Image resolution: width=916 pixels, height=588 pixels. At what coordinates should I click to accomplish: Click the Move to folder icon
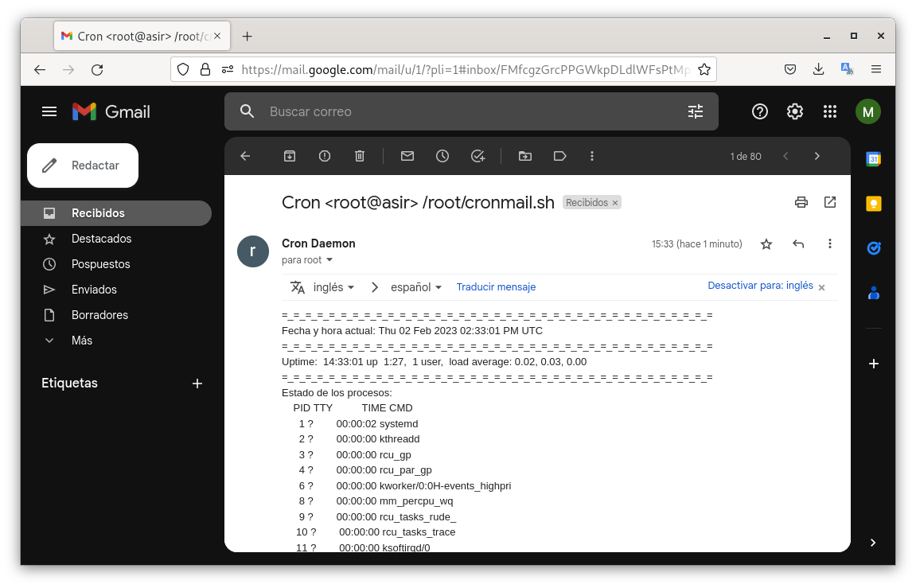(525, 156)
